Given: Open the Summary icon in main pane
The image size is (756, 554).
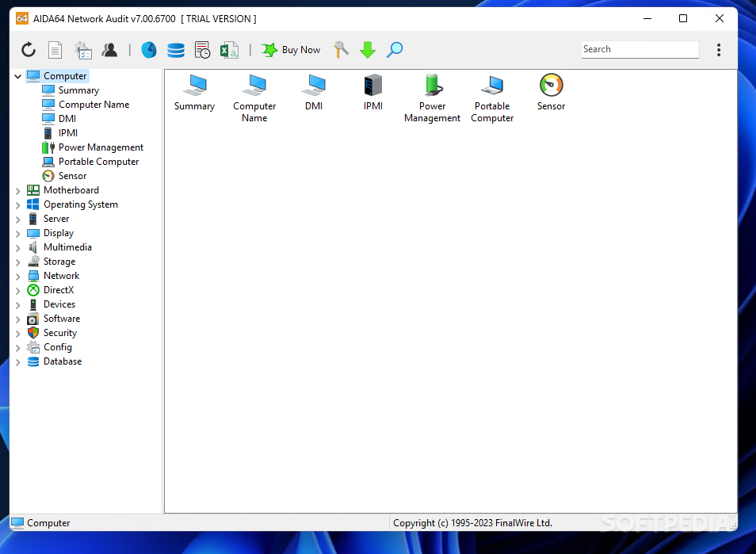Looking at the screenshot, I should click(x=195, y=86).
